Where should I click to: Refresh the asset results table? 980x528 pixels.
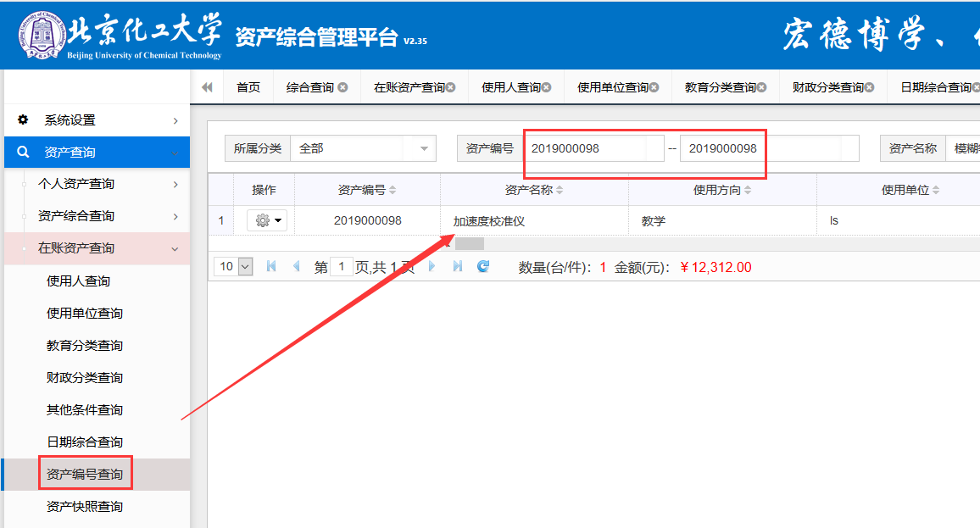coord(483,267)
